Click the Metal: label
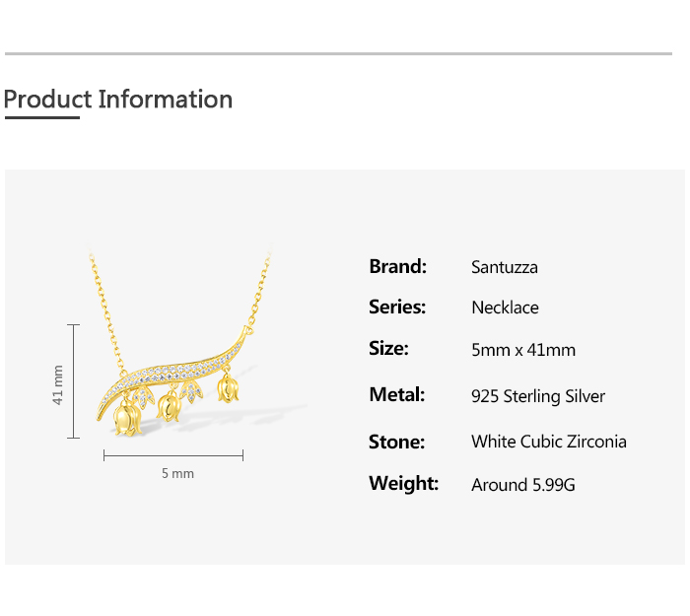 tap(396, 394)
